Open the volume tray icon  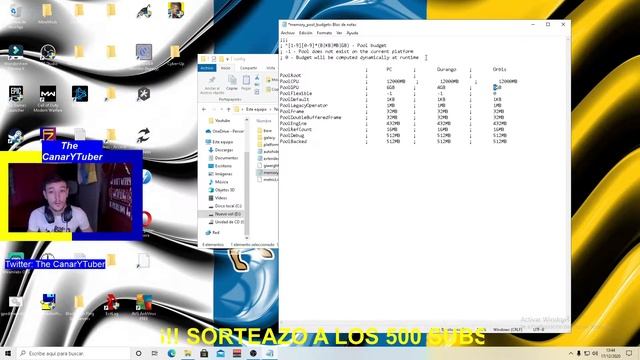595,353
